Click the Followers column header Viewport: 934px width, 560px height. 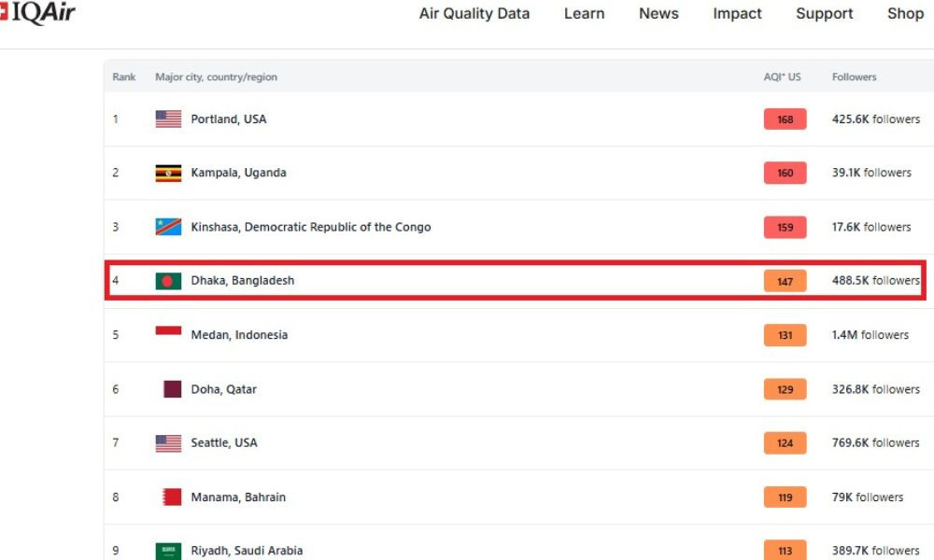tap(855, 77)
